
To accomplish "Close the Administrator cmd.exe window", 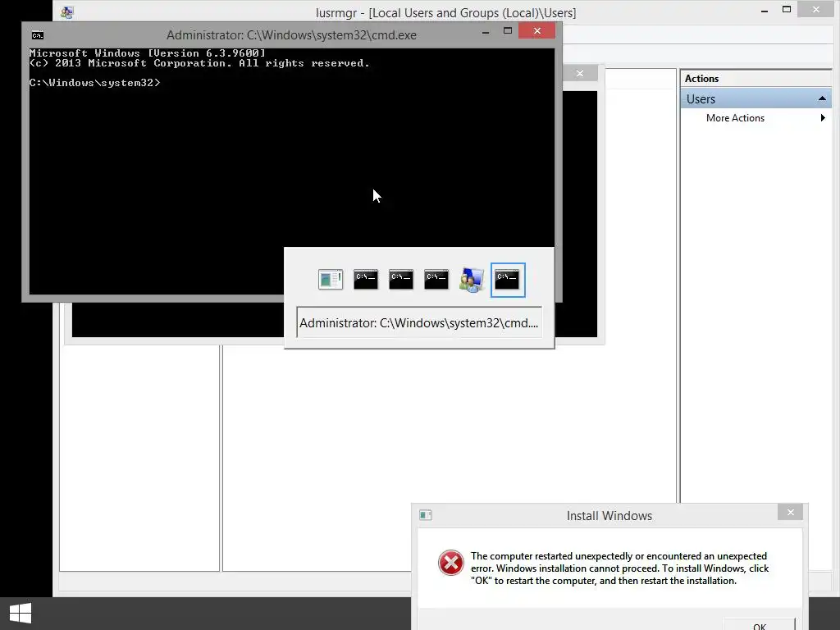I will pyautogui.click(x=536, y=31).
